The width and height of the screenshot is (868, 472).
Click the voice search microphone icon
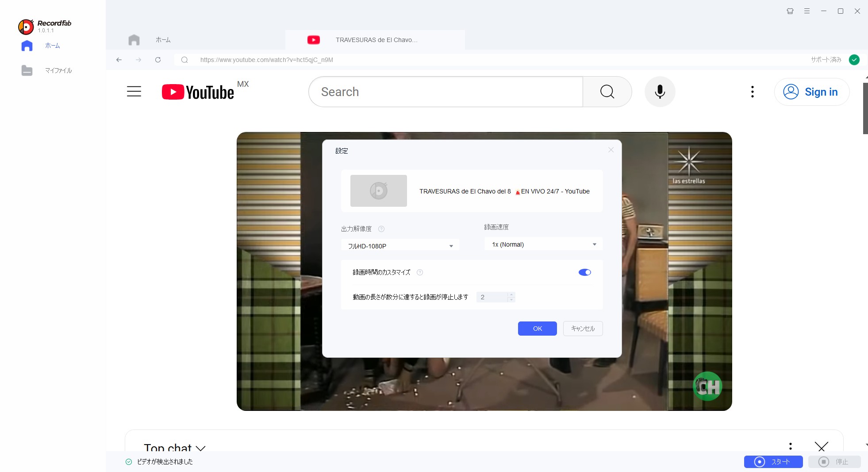pos(660,92)
